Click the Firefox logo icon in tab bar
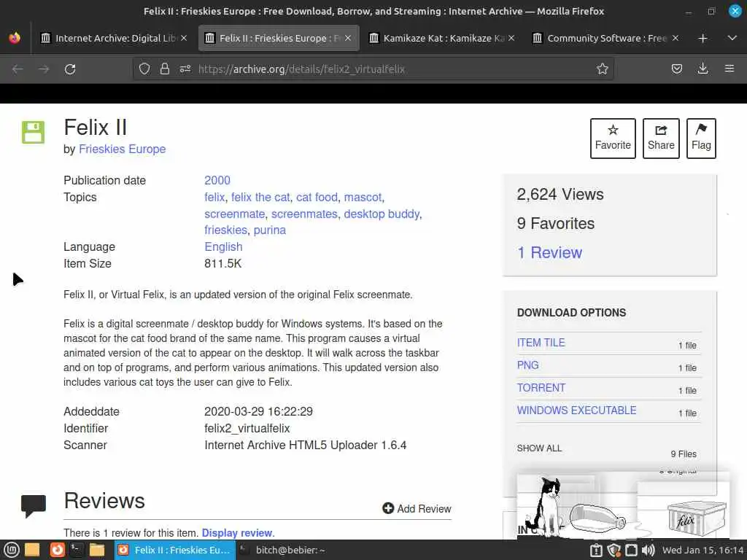This screenshot has height=560, width=747. pos(15,38)
